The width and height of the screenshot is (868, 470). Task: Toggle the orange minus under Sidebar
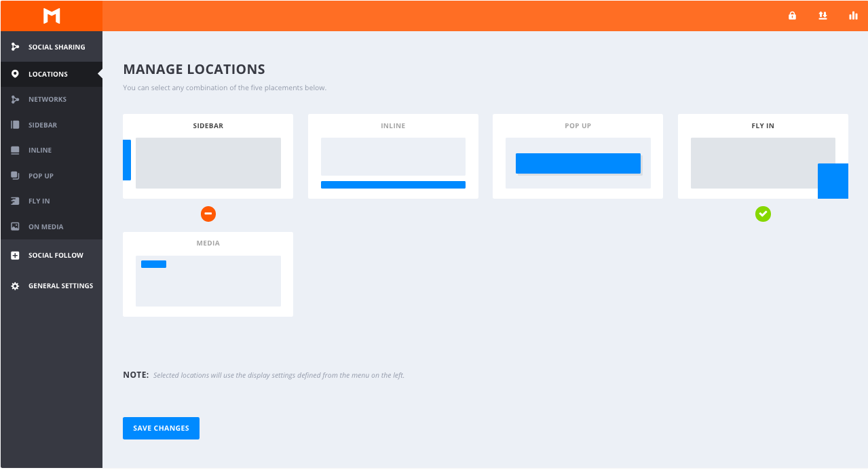point(208,214)
